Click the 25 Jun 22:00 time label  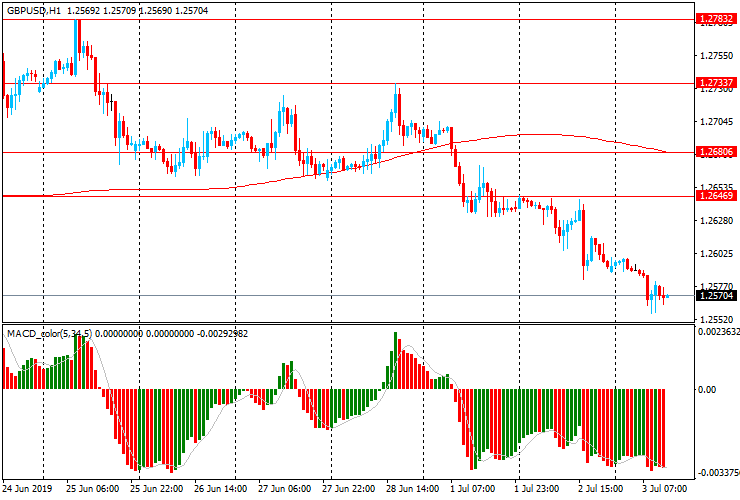pos(157,488)
